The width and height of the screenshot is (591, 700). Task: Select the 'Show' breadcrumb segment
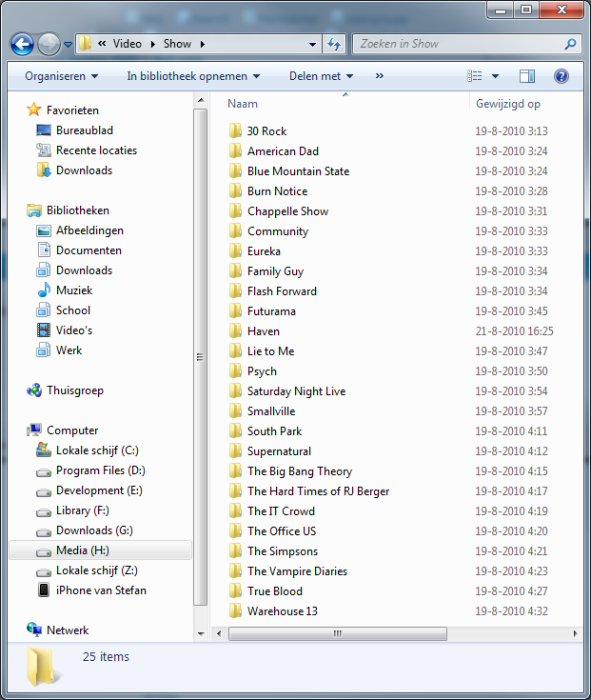tap(177, 44)
